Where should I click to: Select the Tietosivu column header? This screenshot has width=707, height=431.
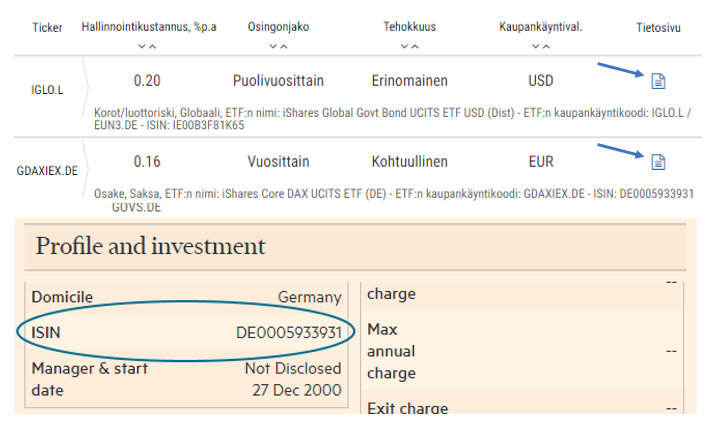point(658,27)
